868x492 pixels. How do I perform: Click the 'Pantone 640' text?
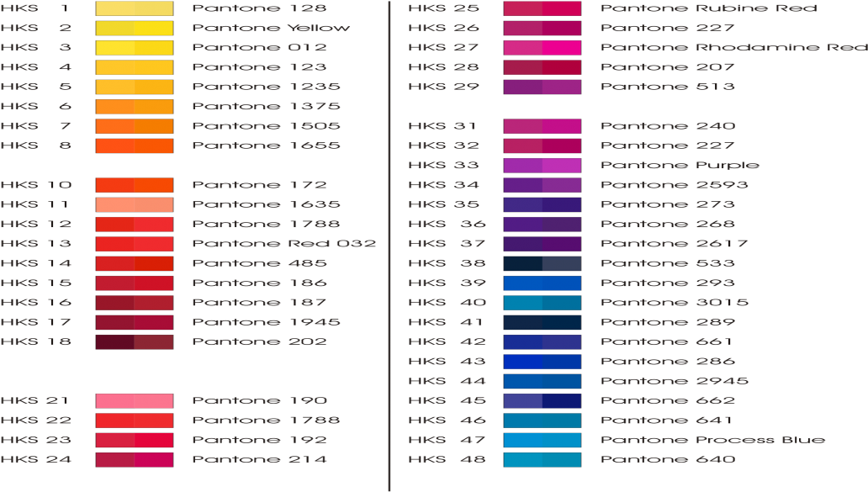click(668, 459)
